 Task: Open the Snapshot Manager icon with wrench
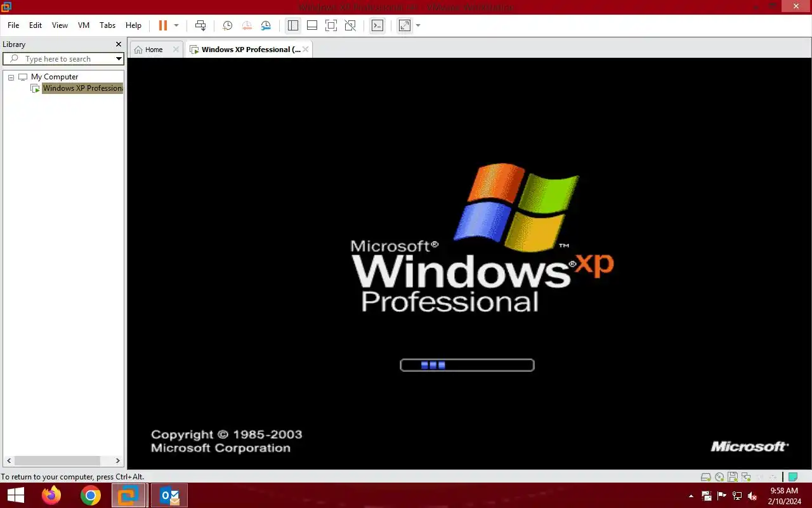pos(266,25)
